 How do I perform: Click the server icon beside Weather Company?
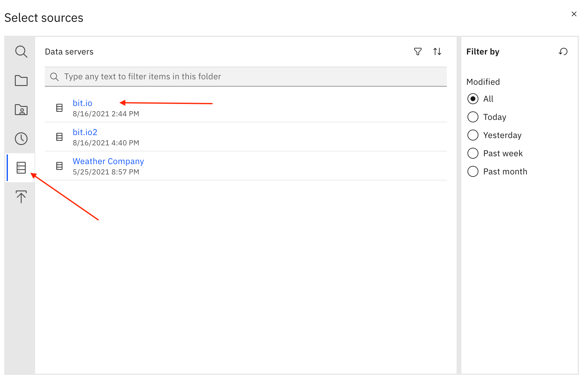pyautogui.click(x=59, y=166)
